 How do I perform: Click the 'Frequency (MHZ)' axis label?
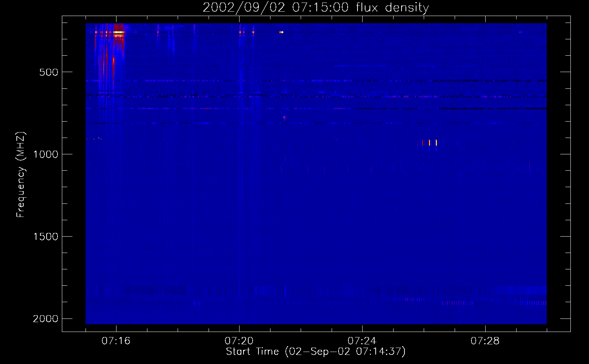pos(21,175)
